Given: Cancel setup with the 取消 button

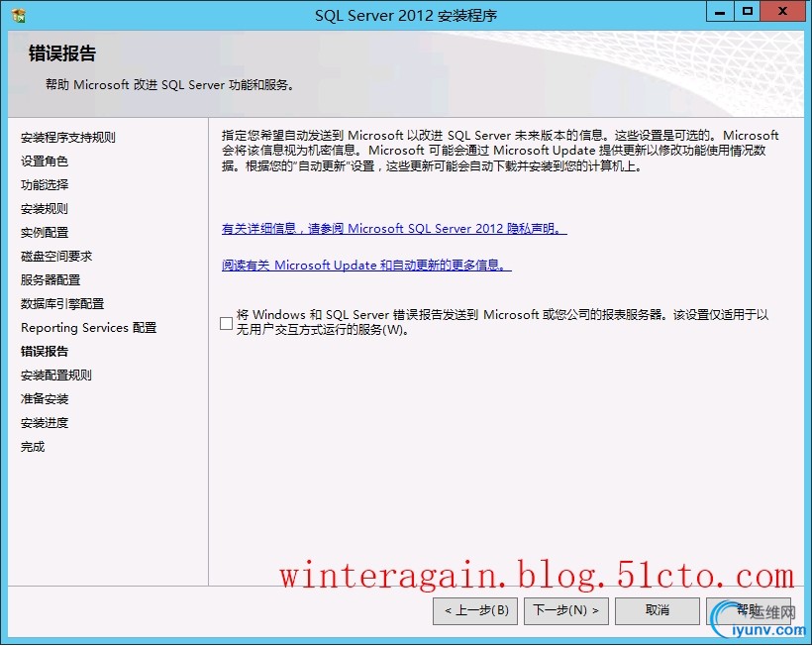Looking at the screenshot, I should (x=658, y=610).
